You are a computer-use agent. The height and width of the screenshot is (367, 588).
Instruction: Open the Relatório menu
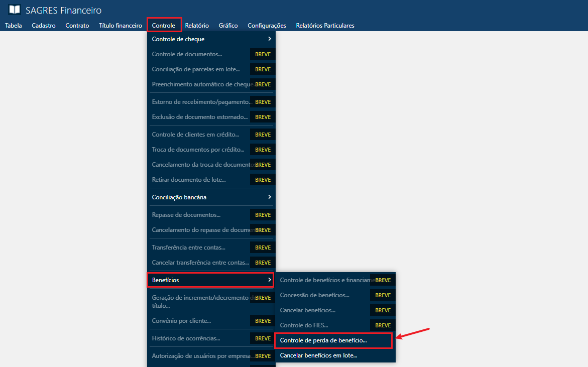[197, 25]
